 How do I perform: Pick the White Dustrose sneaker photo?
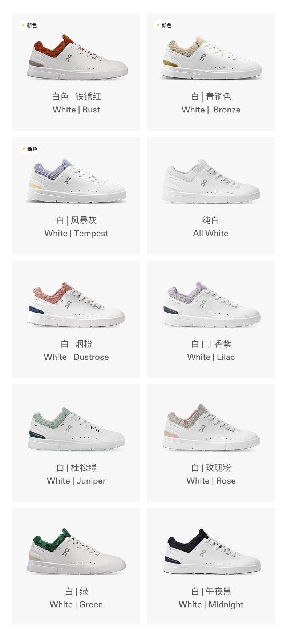(76, 305)
